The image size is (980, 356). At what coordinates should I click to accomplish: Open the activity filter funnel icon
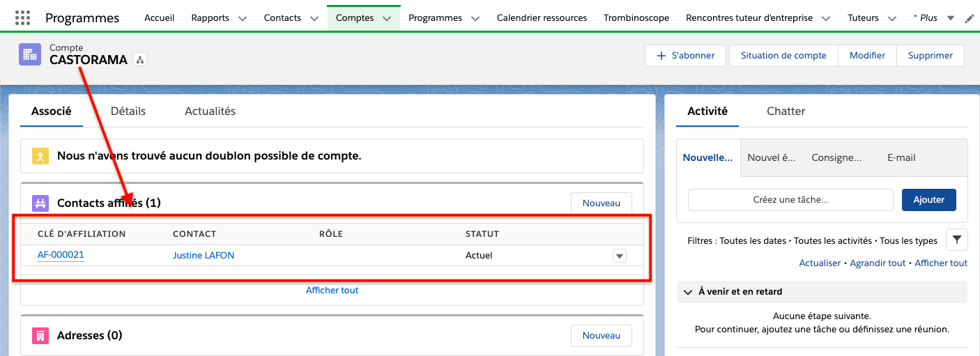(956, 240)
